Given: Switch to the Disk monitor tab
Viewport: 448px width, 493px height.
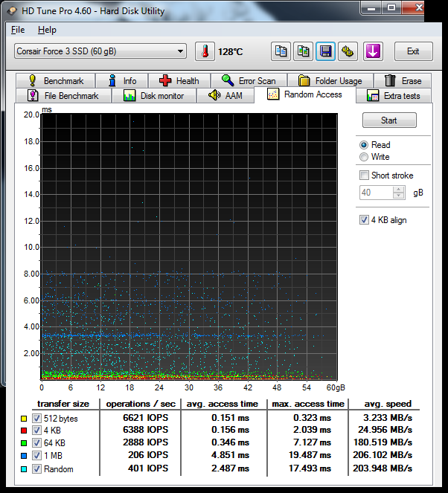Looking at the screenshot, I should 154,96.
